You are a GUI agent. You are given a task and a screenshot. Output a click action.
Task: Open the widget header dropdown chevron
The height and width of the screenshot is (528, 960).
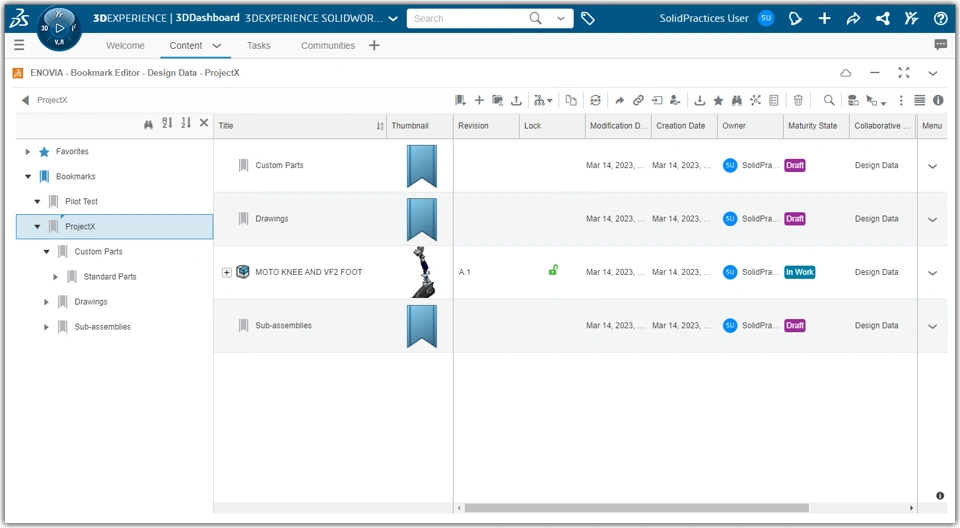pos(932,73)
